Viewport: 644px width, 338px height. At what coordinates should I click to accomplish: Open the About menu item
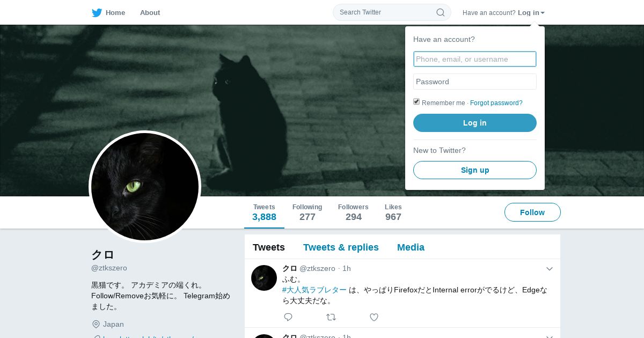pos(150,12)
